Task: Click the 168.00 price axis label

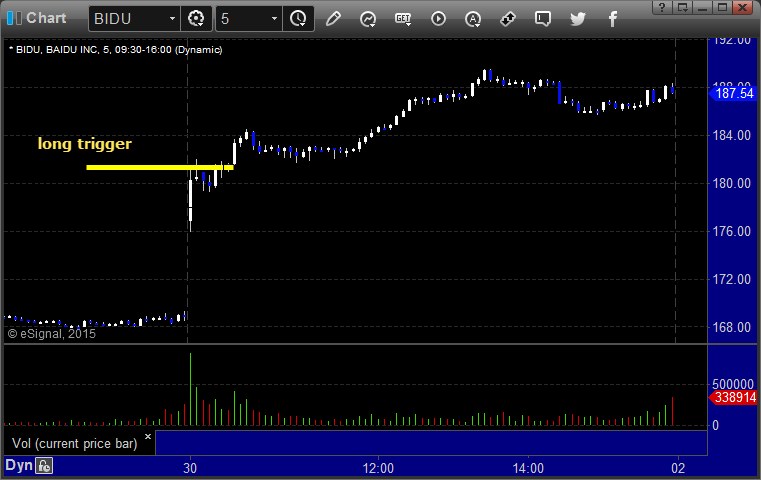Action: click(731, 327)
